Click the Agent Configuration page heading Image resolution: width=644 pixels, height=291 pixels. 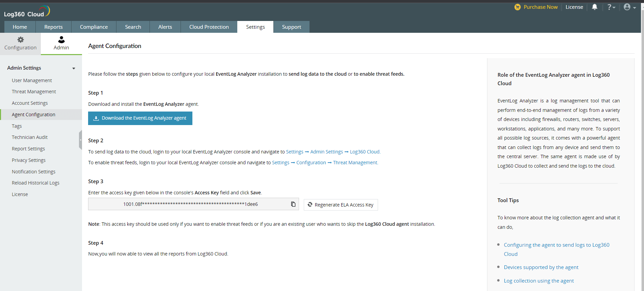tap(115, 46)
